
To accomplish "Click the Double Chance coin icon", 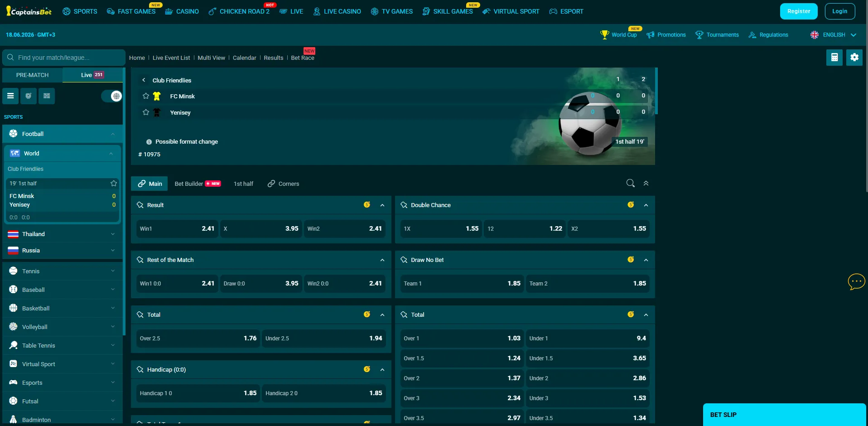I will tap(631, 205).
